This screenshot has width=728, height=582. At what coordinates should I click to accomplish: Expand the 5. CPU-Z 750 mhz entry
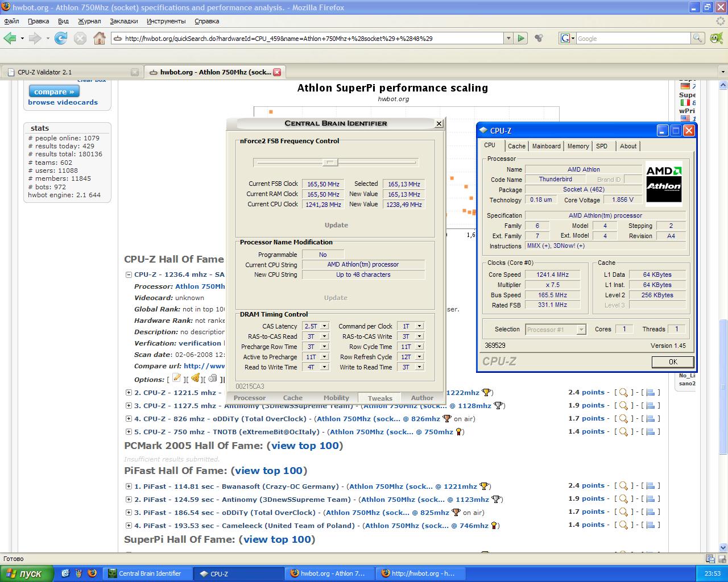coord(129,431)
